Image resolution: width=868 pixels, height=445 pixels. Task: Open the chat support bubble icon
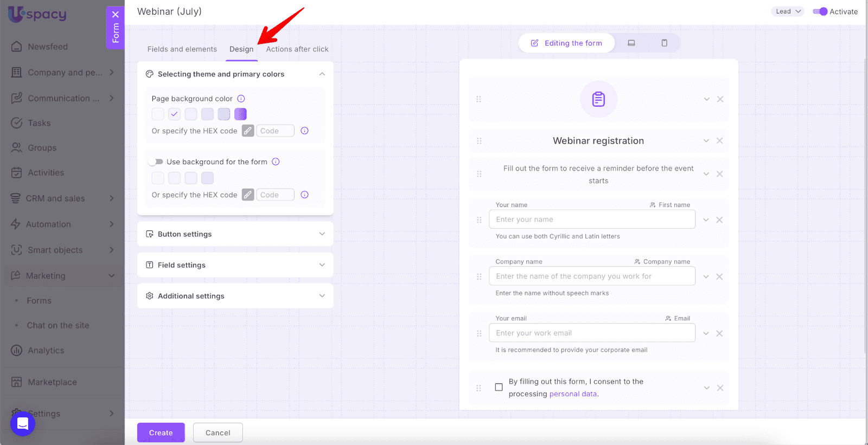tap(23, 423)
